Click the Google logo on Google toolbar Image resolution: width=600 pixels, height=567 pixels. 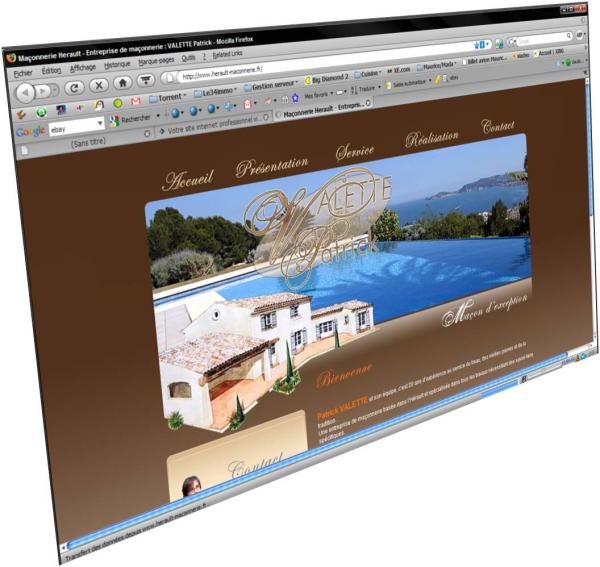31,132
